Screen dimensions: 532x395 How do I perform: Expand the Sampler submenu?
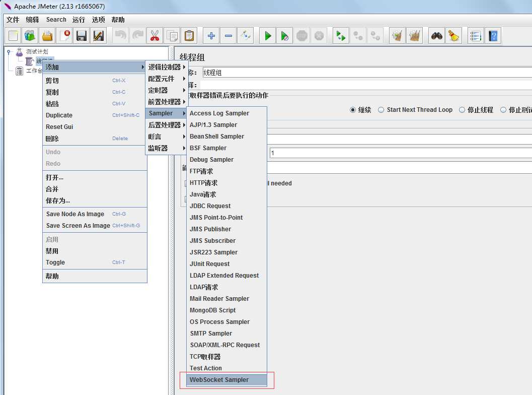click(x=166, y=113)
